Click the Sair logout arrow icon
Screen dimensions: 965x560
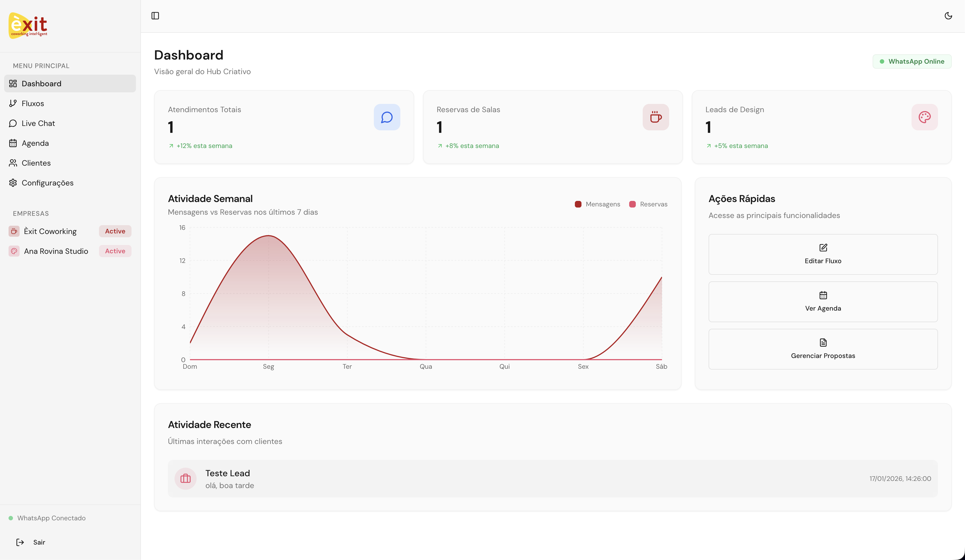tap(20, 542)
